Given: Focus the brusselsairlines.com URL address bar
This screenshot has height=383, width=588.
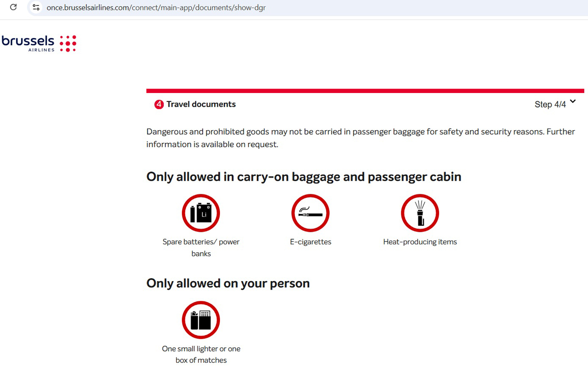Looking at the screenshot, I should pos(157,8).
